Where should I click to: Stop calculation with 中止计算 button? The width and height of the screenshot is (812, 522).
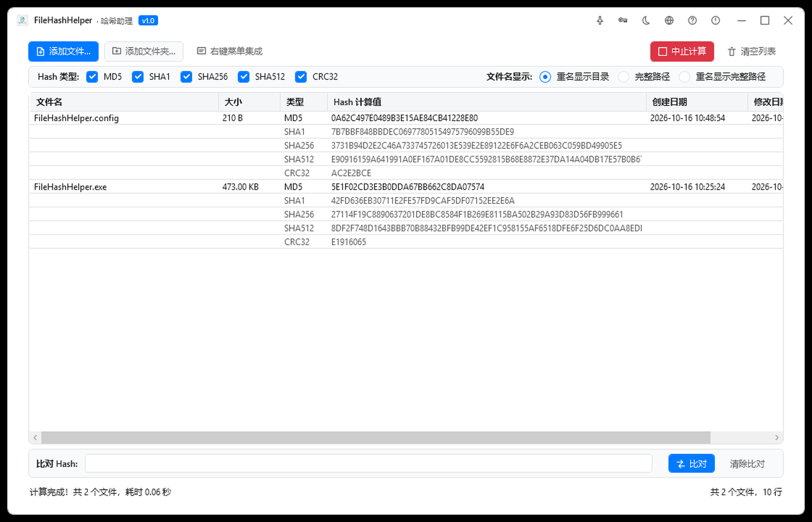(682, 51)
